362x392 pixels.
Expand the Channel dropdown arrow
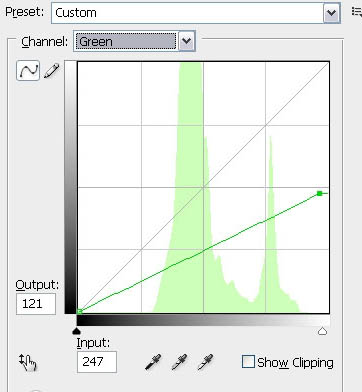pyautogui.click(x=186, y=41)
